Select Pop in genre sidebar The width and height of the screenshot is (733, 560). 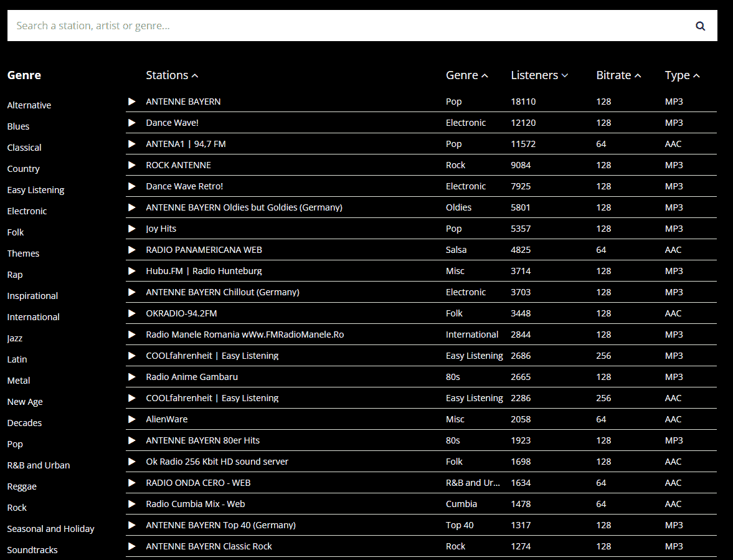15,444
